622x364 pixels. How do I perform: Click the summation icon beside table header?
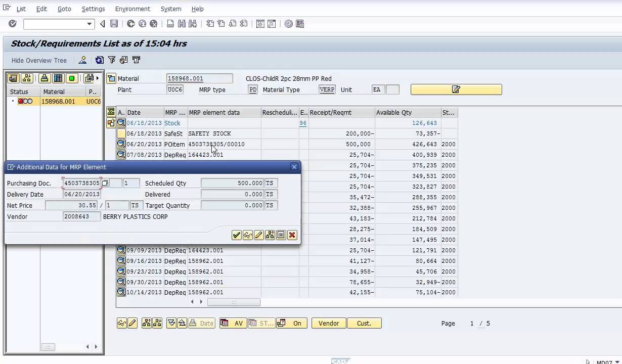[111, 112]
